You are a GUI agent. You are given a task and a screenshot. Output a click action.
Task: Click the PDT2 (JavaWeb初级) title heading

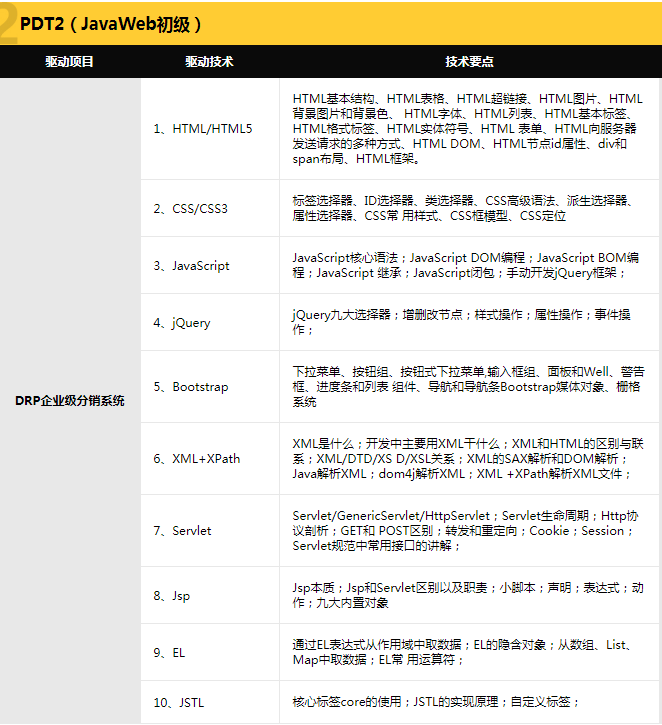(x=110, y=24)
